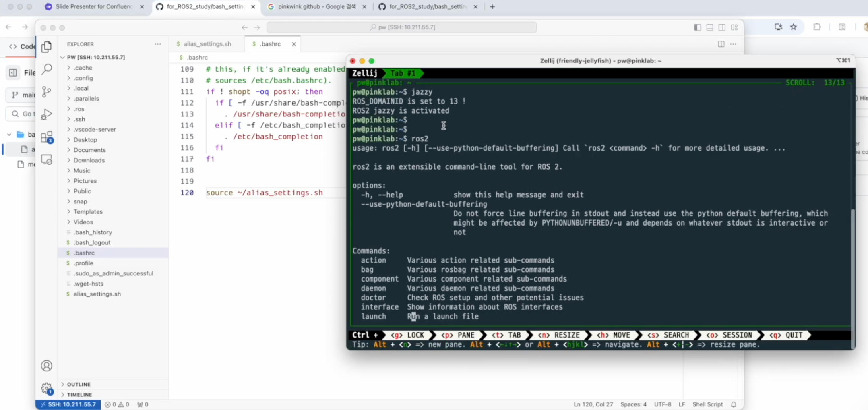Image resolution: width=868 pixels, height=410 pixels.
Task: Open a new browser tab
Action: (x=492, y=7)
